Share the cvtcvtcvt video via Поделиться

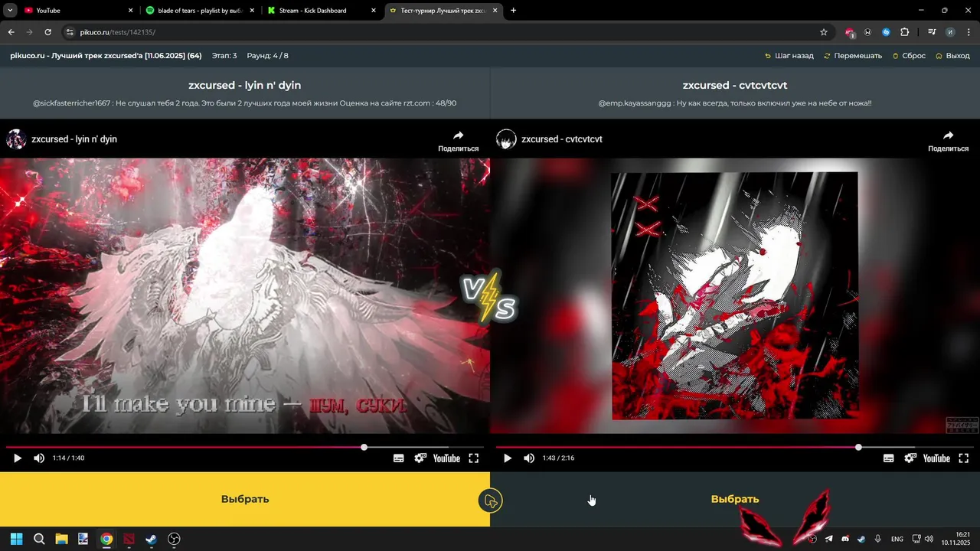click(948, 141)
